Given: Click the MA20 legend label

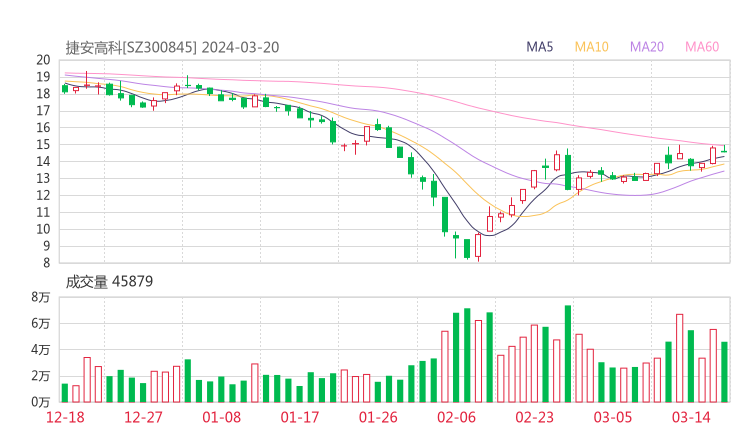Looking at the screenshot, I should [x=647, y=47].
